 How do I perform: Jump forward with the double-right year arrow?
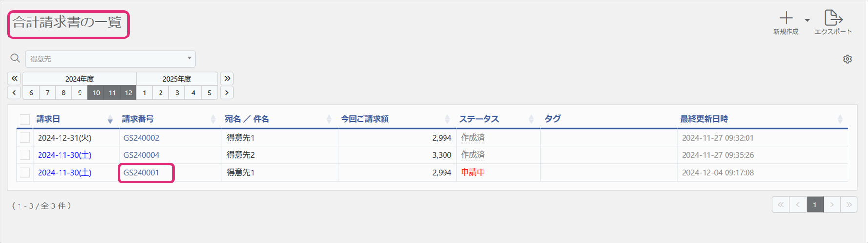point(227,78)
